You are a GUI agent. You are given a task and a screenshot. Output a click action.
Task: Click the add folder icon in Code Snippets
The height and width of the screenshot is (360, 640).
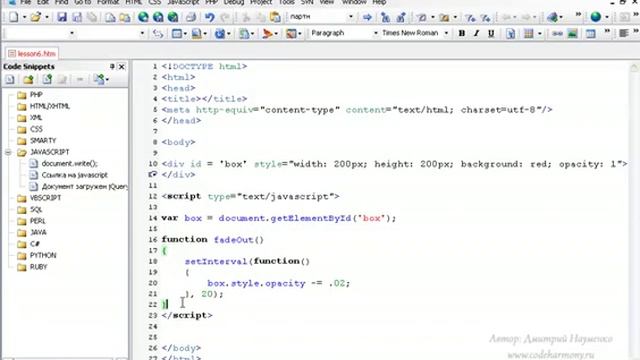[28, 80]
